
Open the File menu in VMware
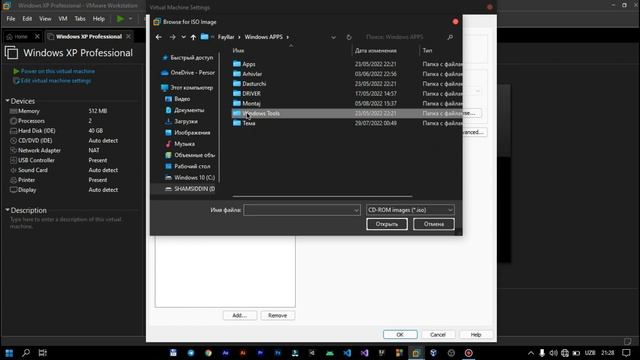pos(11,19)
